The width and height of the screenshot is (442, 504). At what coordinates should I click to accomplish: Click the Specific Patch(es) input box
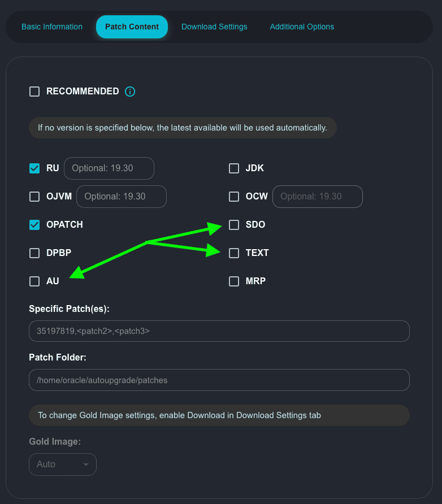219,331
